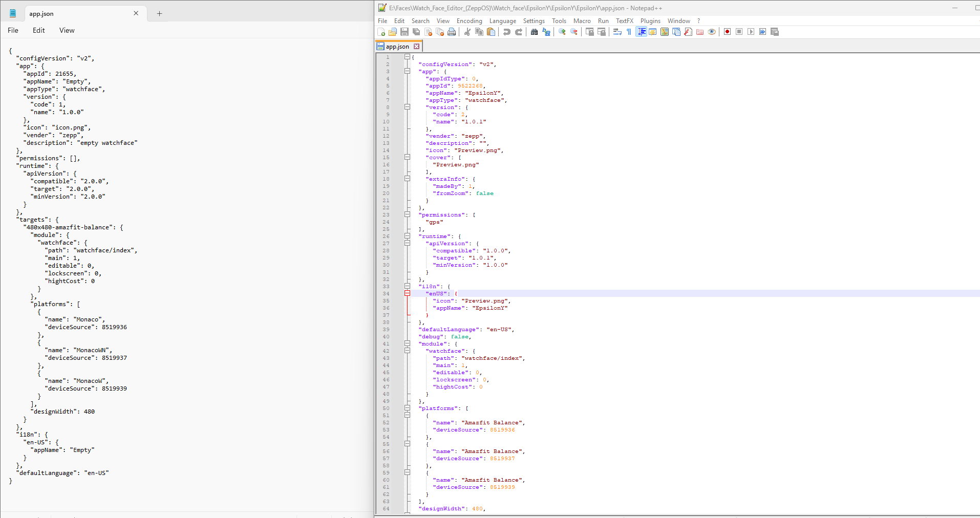This screenshot has height=518, width=980.
Task: Save the current file in Notepad++
Action: 404,32
